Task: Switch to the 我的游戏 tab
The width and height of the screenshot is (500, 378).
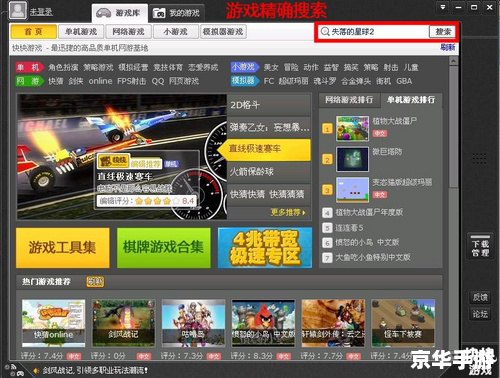Action: [177, 13]
